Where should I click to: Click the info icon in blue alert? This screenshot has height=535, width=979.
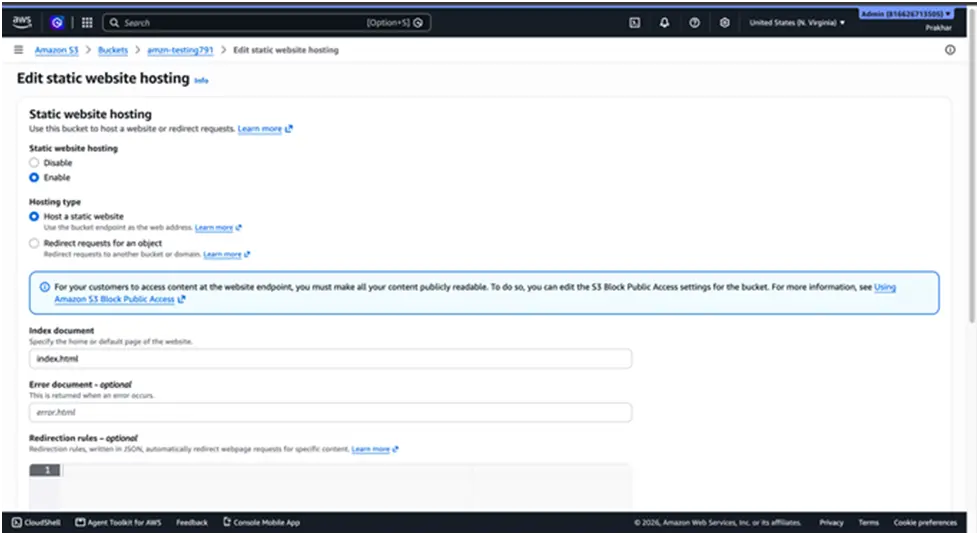[44, 287]
